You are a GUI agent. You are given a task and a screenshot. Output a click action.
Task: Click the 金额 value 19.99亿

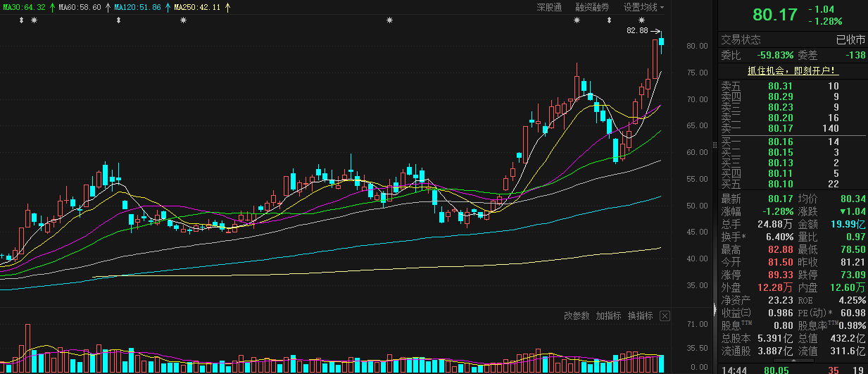click(x=848, y=224)
